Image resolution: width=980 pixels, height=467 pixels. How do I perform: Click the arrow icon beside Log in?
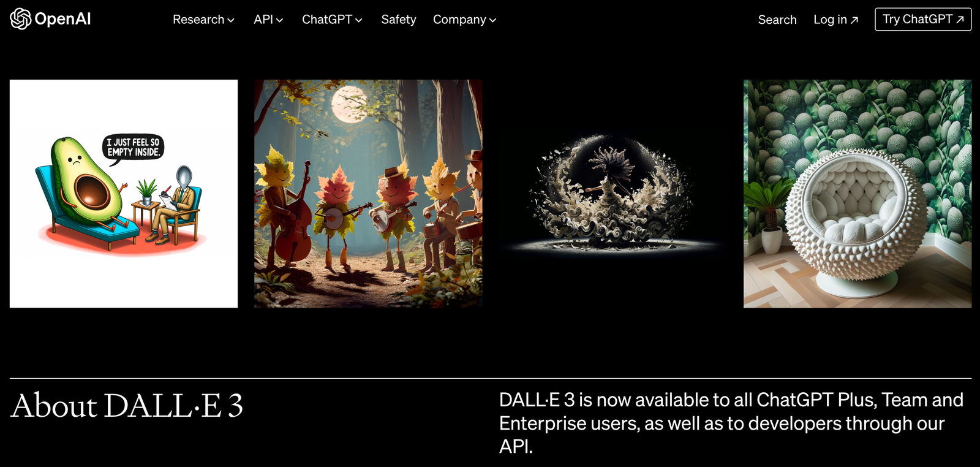(x=854, y=20)
